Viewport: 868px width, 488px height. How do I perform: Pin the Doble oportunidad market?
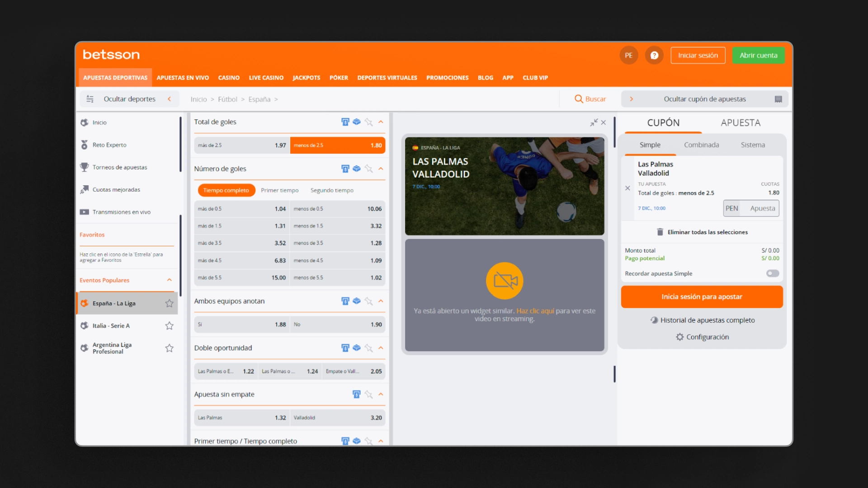[368, 348]
